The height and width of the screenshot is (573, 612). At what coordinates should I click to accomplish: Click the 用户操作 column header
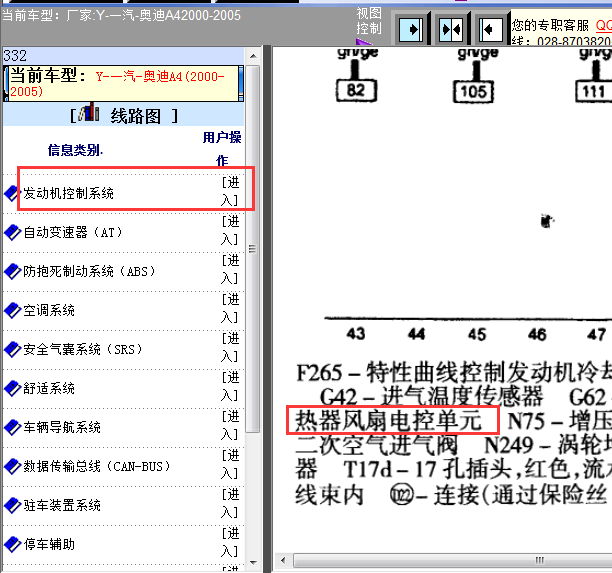222,149
